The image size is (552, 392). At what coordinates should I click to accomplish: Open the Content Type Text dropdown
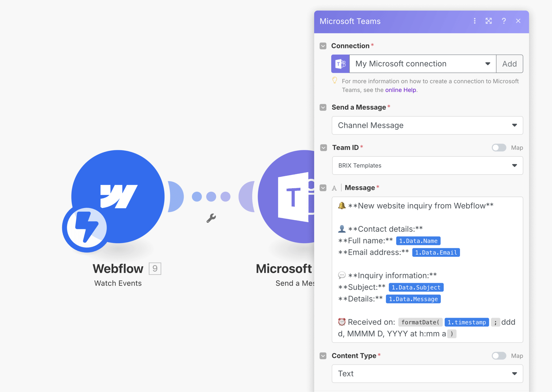(427, 374)
